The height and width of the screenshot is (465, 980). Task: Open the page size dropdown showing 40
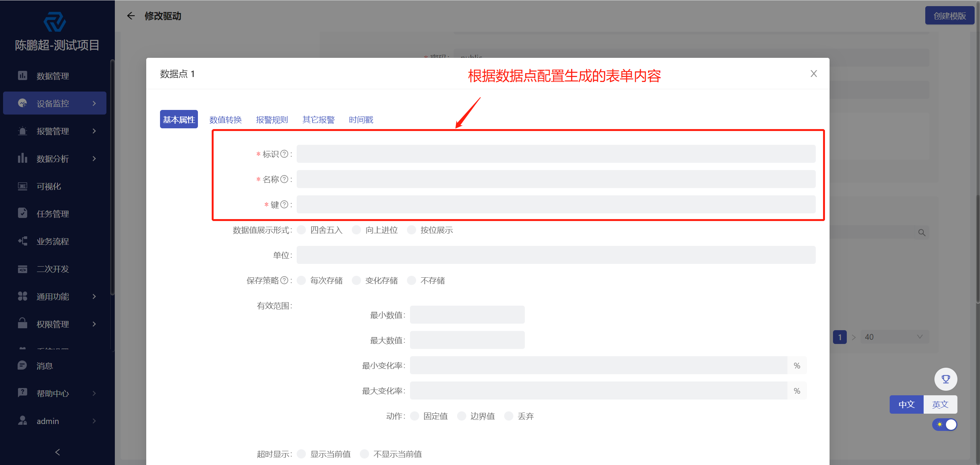coord(895,337)
